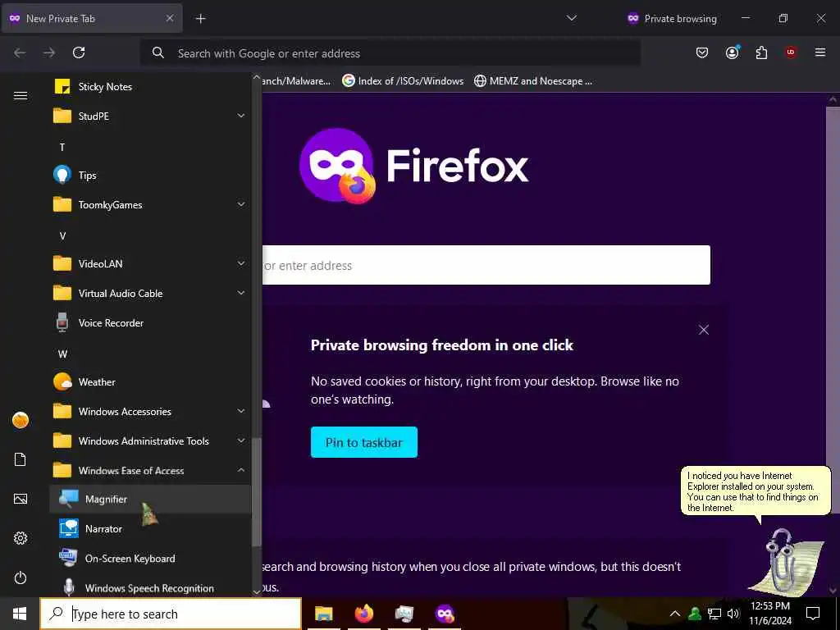Show hidden system tray icons
The image size is (840, 630).
[675, 614]
